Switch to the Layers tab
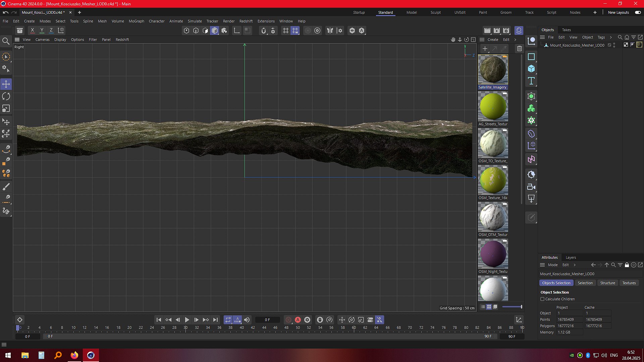 click(x=571, y=257)
